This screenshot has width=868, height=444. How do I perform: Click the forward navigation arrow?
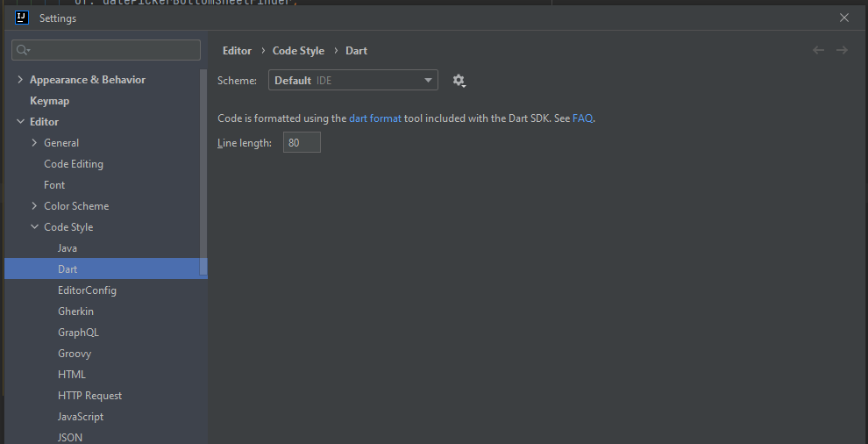[x=842, y=50]
